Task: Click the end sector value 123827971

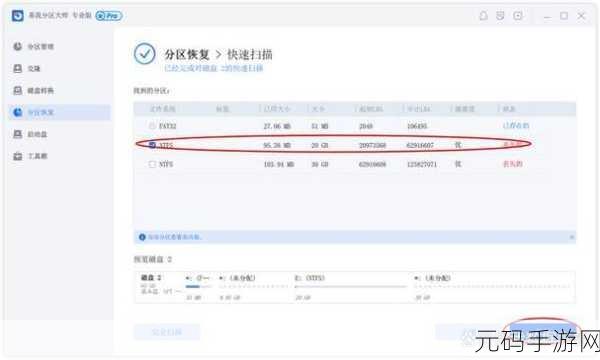Action: pos(422,165)
